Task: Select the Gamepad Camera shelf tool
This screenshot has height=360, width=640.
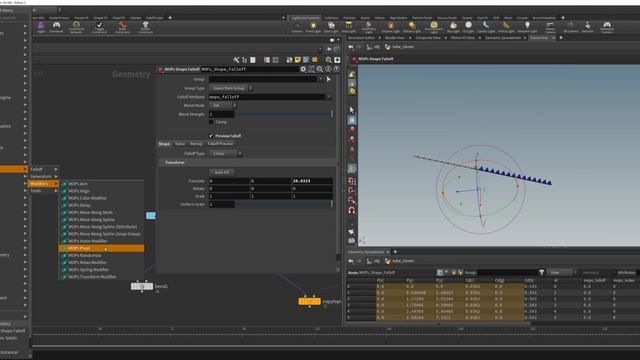Action: pos(607,27)
